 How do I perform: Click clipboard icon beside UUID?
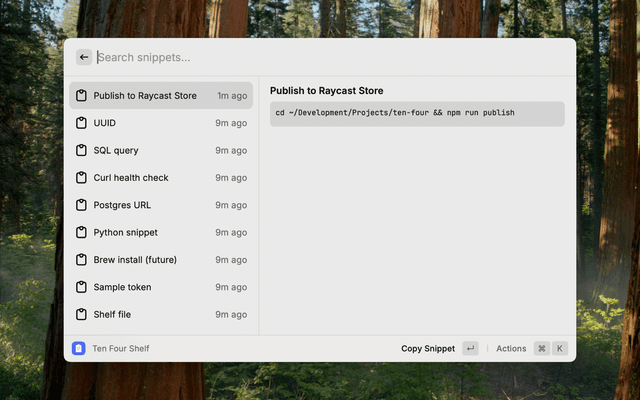pos(81,123)
